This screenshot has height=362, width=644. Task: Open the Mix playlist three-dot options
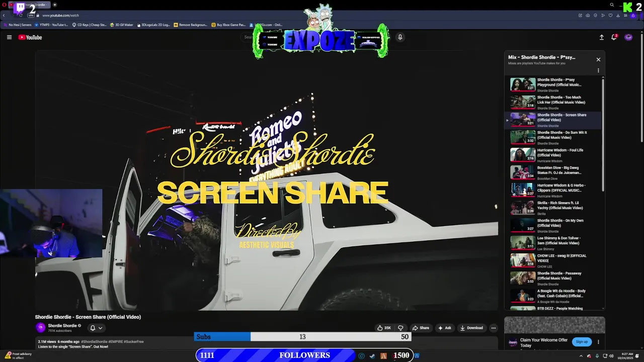coord(598,70)
